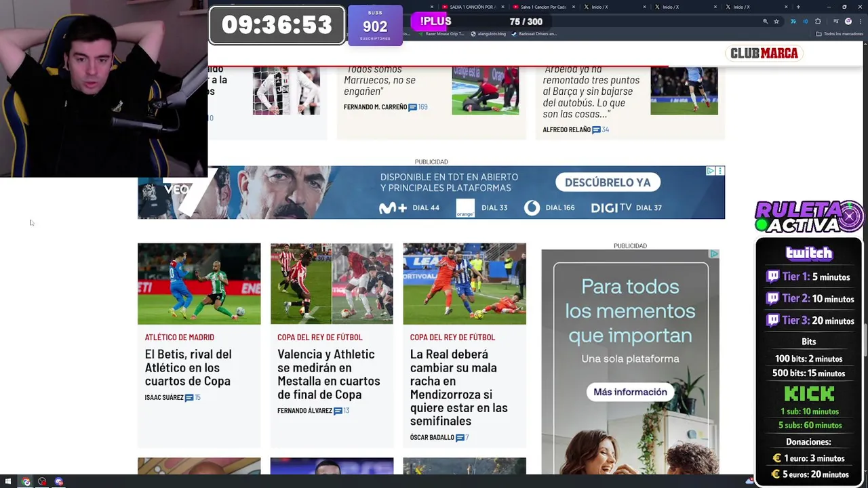Open the 'Todos somos Marruecos' opinion headline

[380, 80]
